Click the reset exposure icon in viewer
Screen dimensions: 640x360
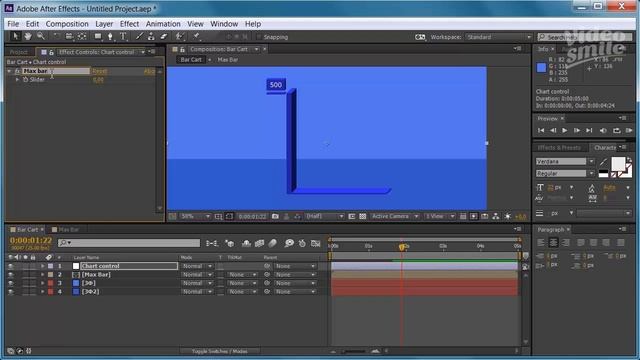[508, 216]
